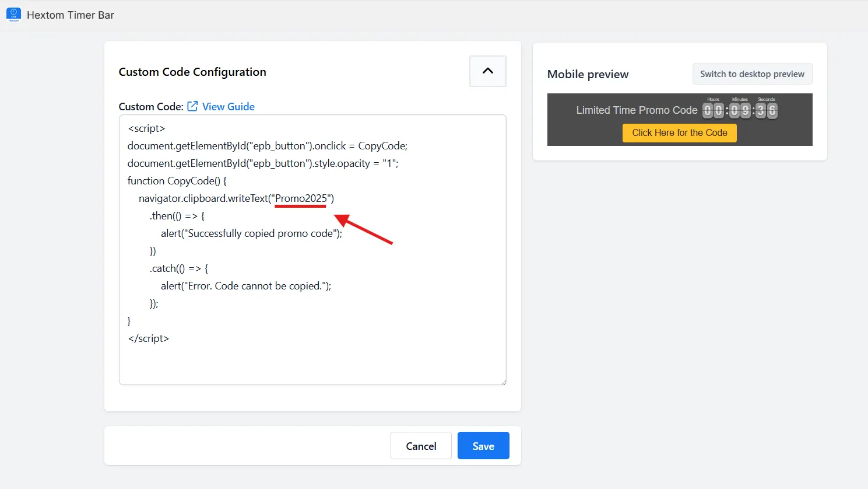
Task: Click the 'Custom Code:' label
Action: tap(151, 107)
